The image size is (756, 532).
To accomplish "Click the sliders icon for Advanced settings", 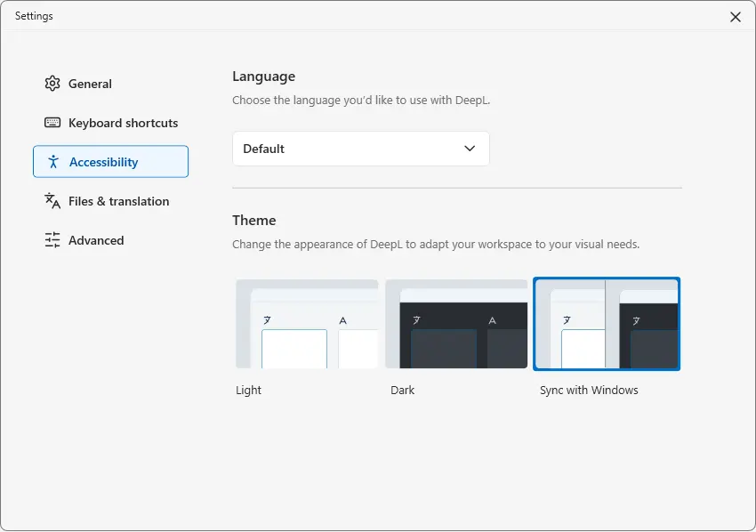I will tap(52, 239).
